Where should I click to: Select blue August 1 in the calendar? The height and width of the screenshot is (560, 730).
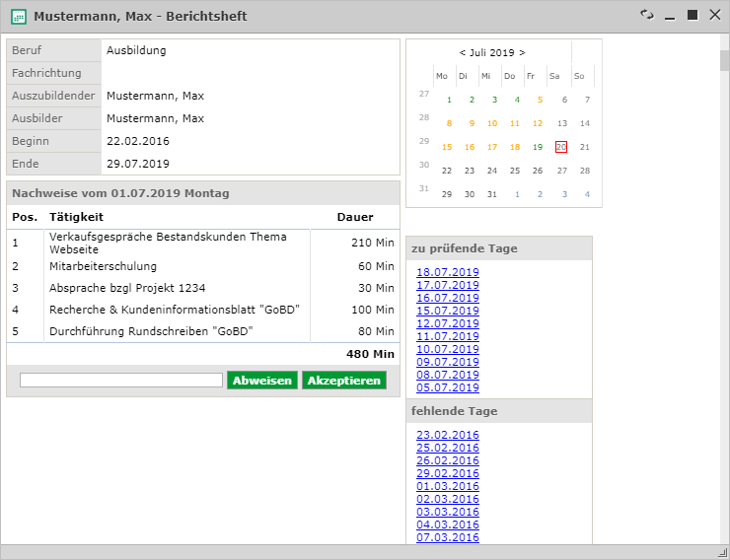pyautogui.click(x=517, y=194)
